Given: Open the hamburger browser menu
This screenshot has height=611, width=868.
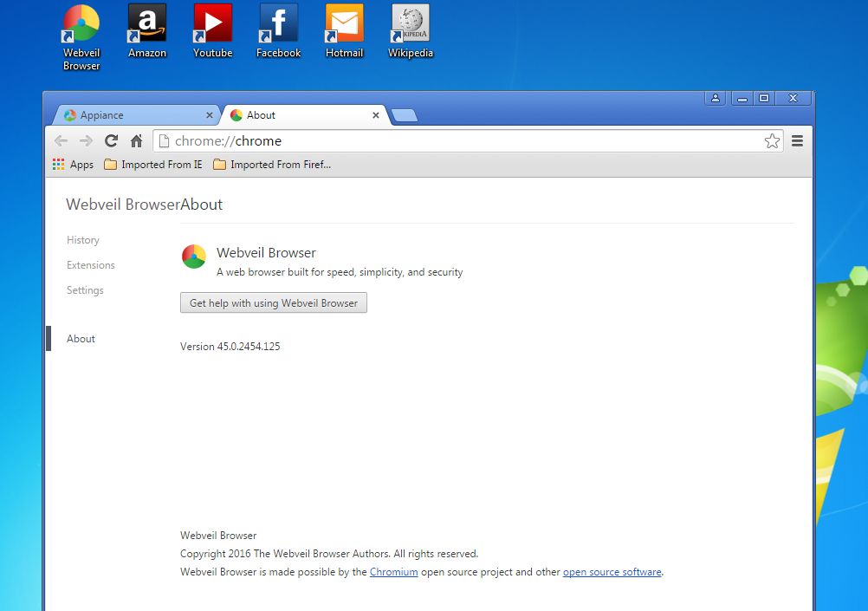Looking at the screenshot, I should coord(797,140).
